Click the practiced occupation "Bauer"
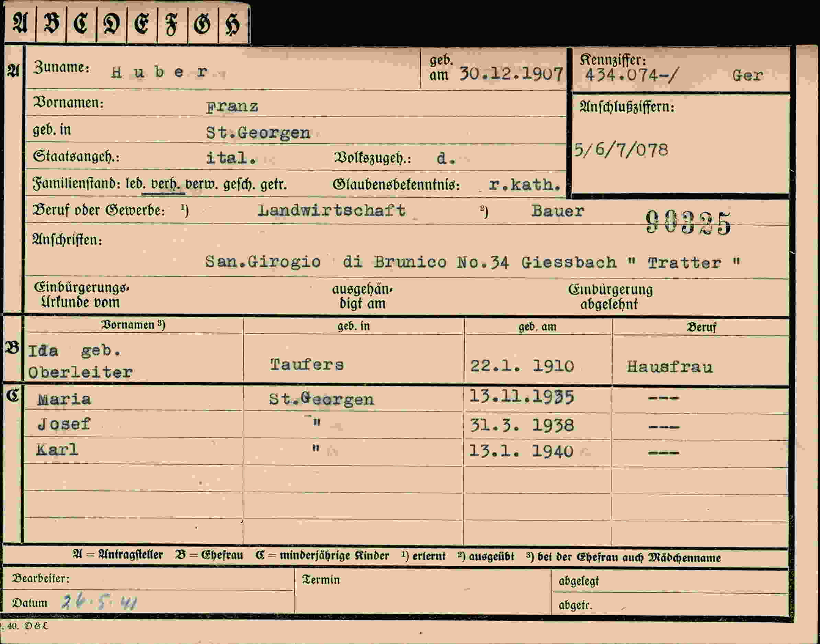The image size is (820, 644). (558, 211)
